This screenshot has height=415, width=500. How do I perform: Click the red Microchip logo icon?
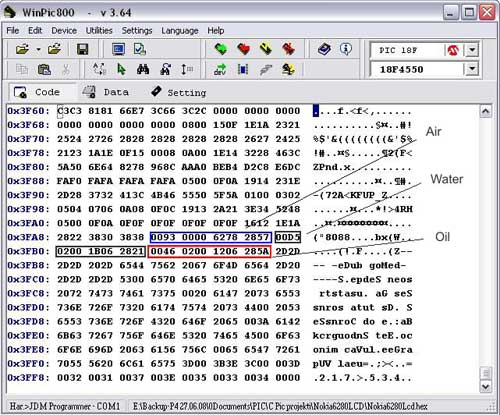click(x=453, y=50)
